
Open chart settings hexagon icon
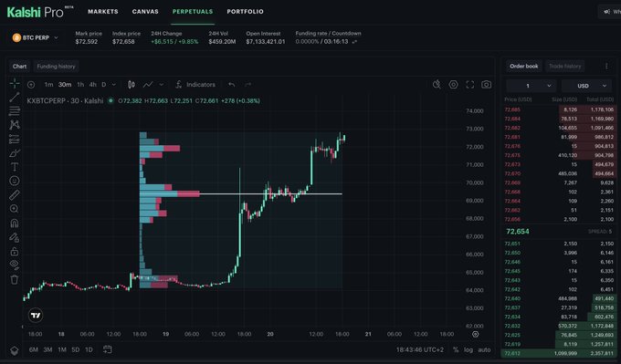pyautogui.click(x=453, y=84)
